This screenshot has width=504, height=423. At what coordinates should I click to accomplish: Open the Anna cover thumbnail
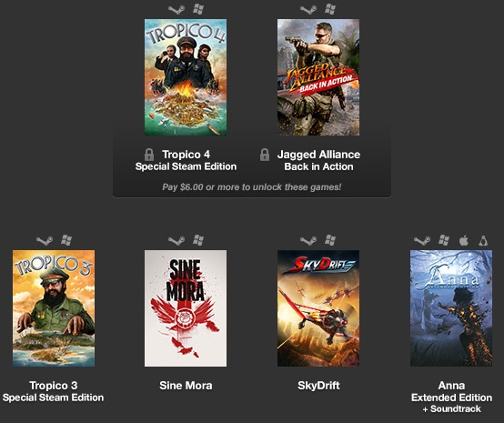[x=451, y=308]
